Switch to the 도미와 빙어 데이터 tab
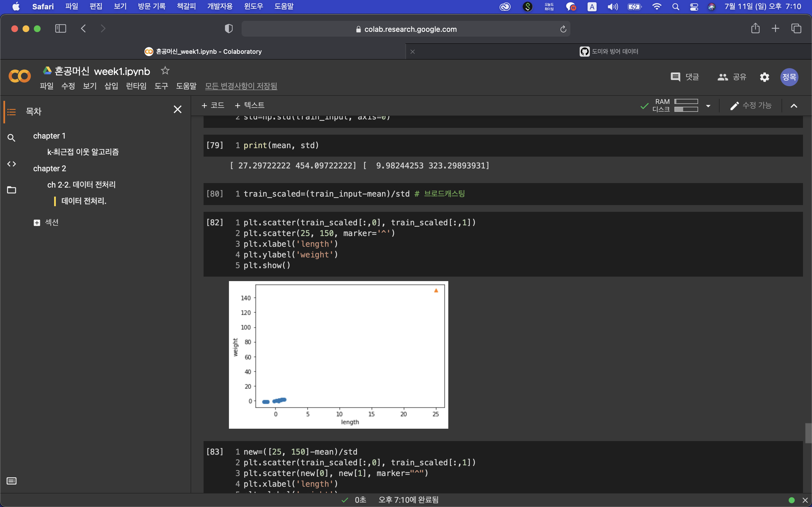 tap(609, 52)
